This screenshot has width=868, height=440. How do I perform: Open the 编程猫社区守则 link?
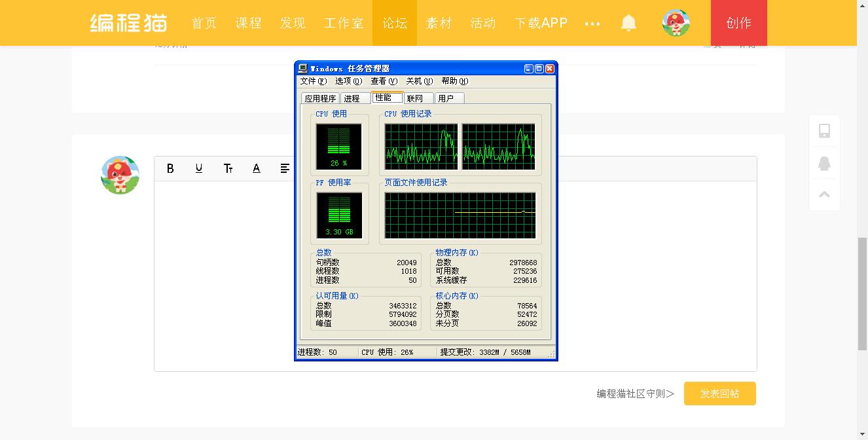pyautogui.click(x=635, y=394)
